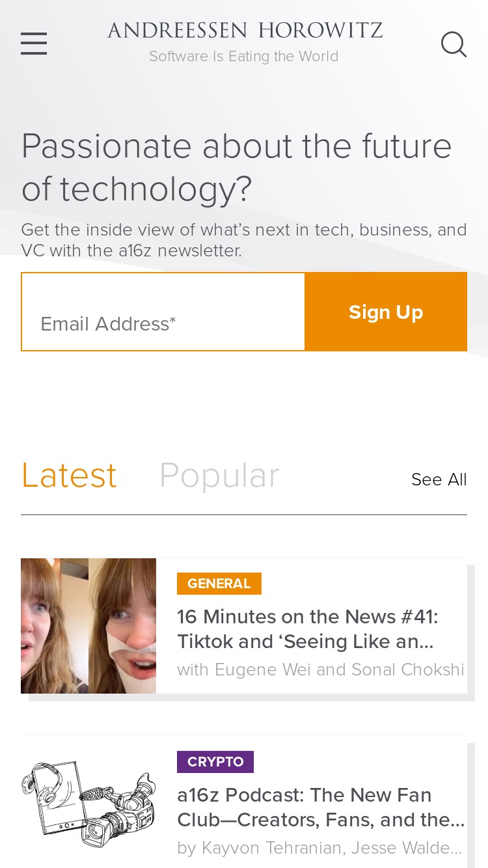Follow the See All link
Screen dimensions: 488x868
[x=439, y=480]
